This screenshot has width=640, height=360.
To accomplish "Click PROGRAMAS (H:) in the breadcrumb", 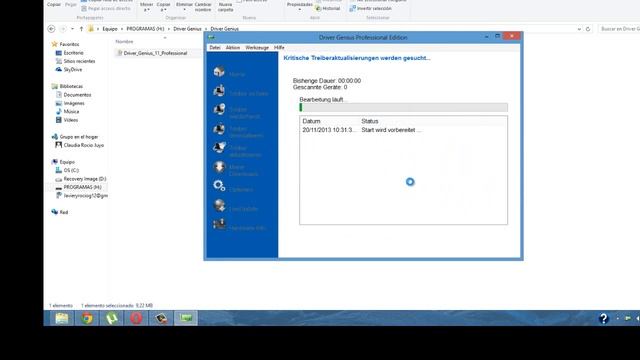I will tap(145, 29).
